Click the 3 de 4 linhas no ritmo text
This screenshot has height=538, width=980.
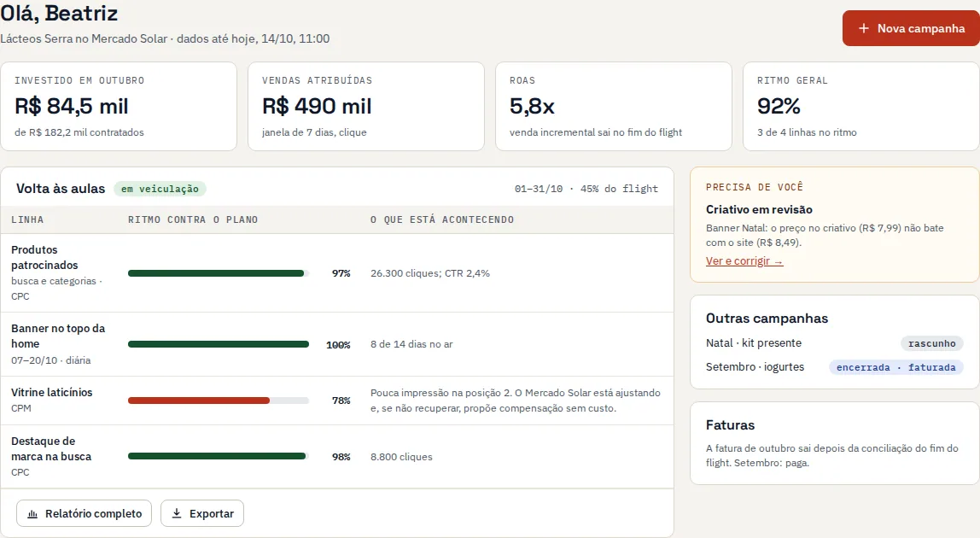click(807, 132)
